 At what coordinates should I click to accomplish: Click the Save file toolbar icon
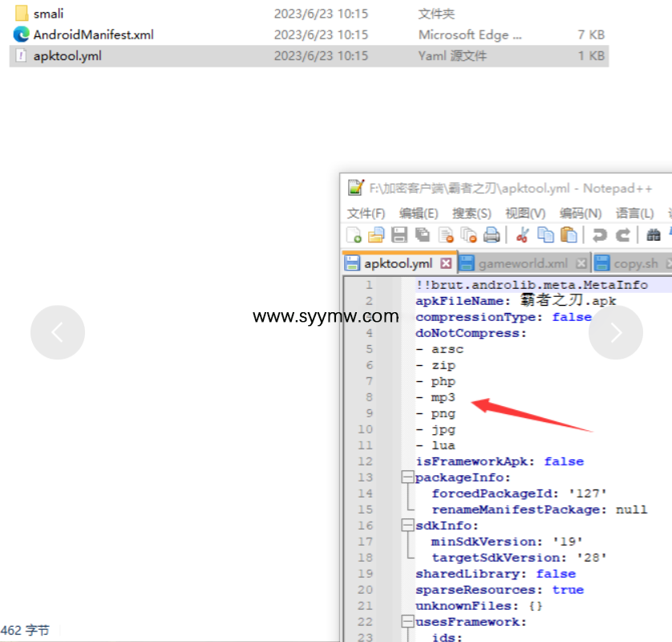coord(399,235)
